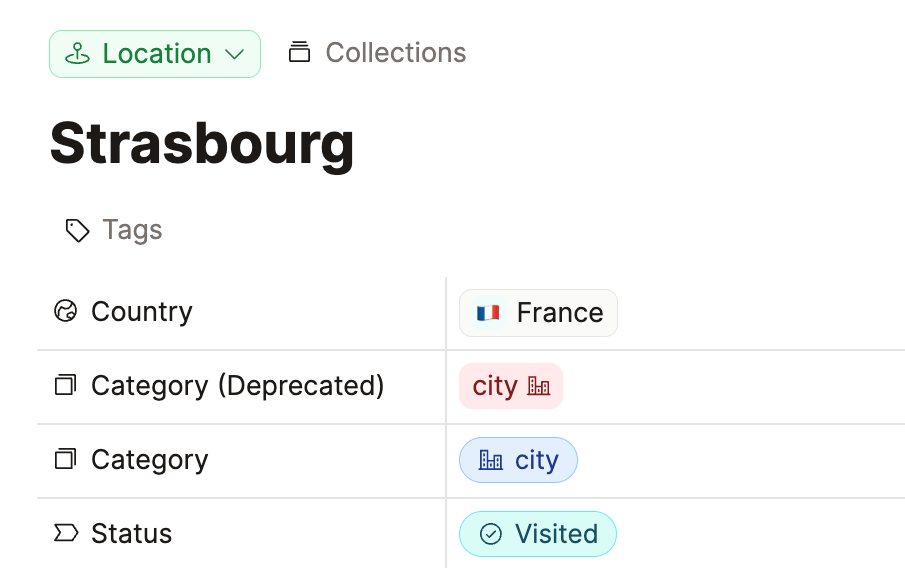The height and width of the screenshot is (568, 905).
Task: Click the Category (Deprecated) property icon
Action: coord(65,386)
